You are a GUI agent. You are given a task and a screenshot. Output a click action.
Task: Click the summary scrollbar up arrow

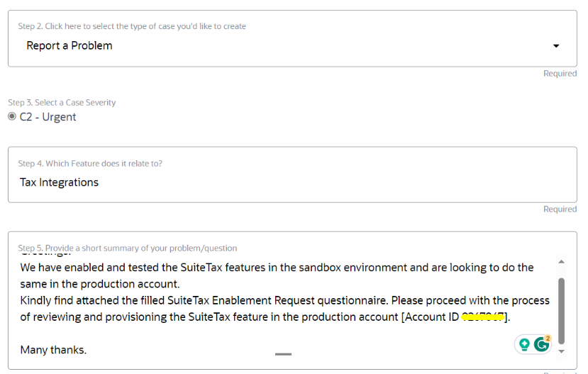[562, 261]
